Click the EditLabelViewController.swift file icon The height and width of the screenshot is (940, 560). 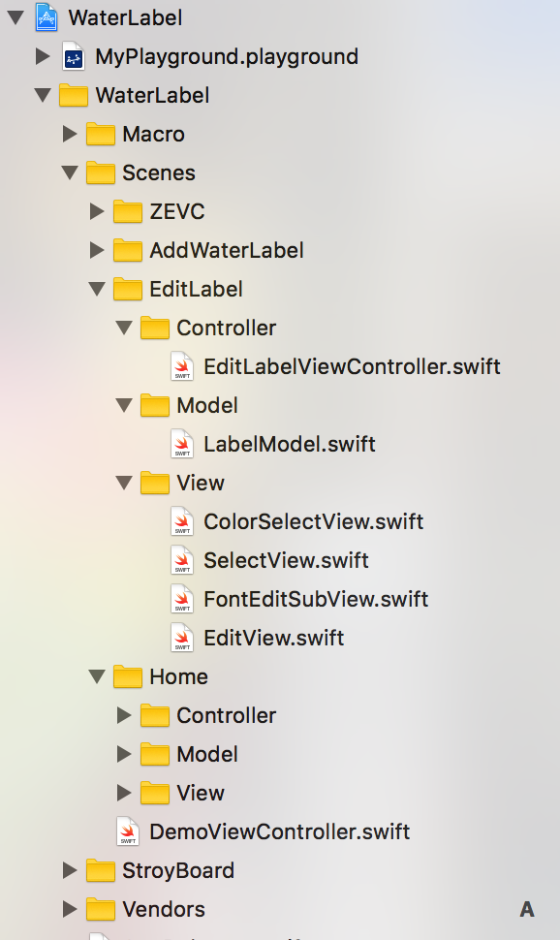182,366
